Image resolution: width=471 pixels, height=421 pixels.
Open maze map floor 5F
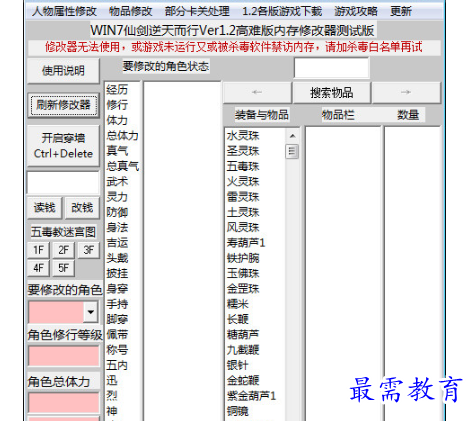[x=63, y=268]
